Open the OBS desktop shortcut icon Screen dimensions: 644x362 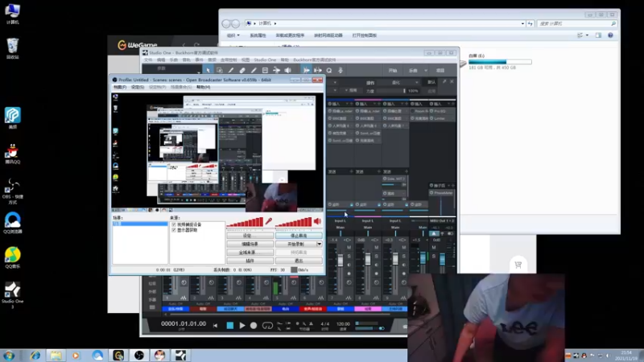click(12, 191)
